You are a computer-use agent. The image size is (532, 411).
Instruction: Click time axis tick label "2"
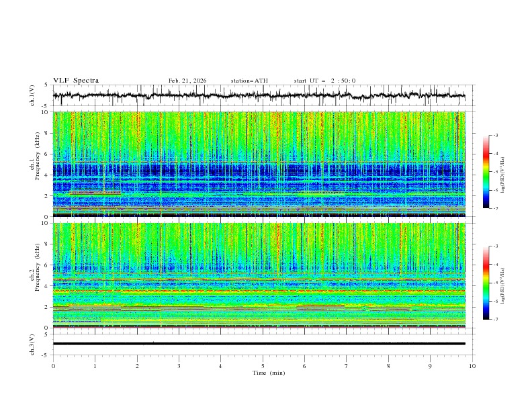pos(137,366)
